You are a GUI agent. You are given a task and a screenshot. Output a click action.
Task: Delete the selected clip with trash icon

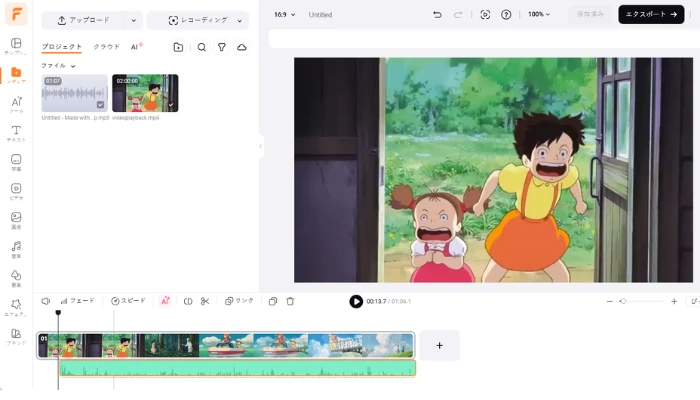pos(290,301)
